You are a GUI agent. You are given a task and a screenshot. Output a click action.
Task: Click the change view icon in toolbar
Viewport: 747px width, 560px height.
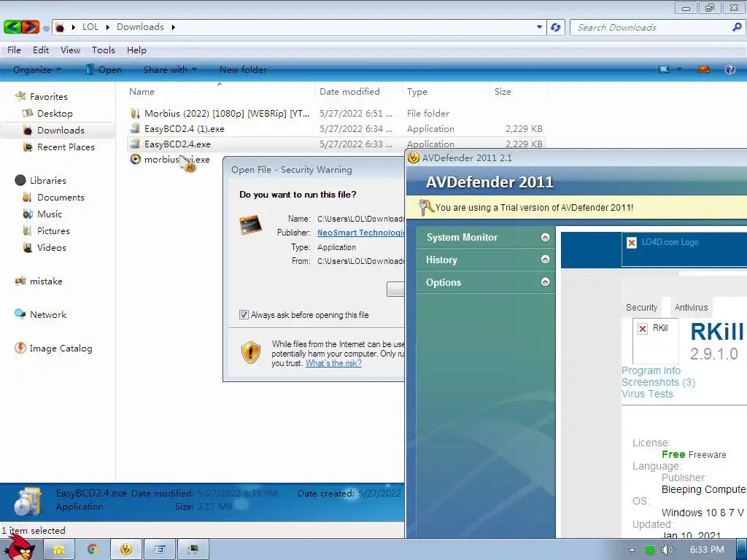point(664,69)
